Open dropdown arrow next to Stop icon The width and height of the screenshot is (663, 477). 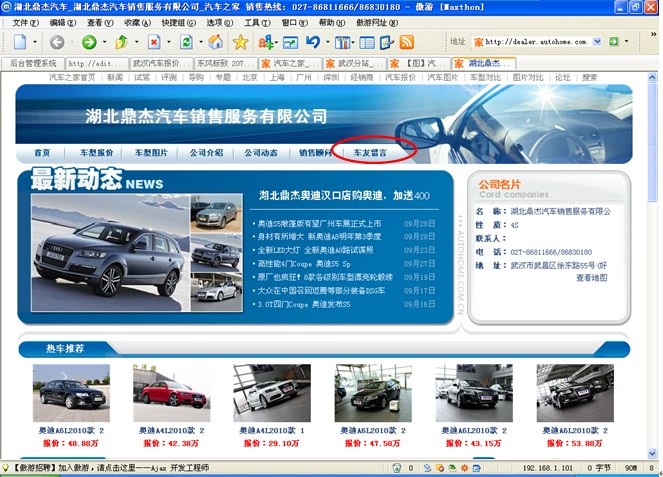169,42
